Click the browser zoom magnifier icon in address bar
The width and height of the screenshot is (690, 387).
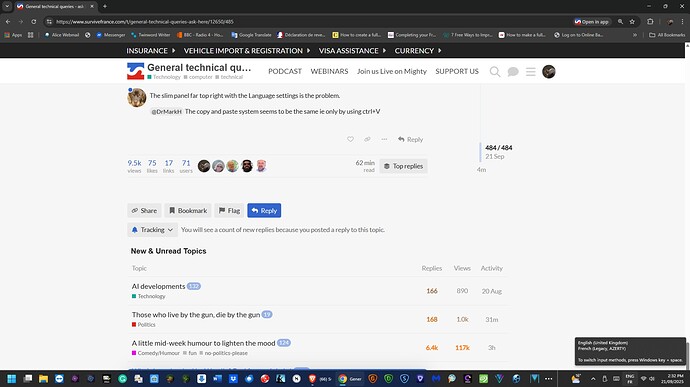point(620,22)
